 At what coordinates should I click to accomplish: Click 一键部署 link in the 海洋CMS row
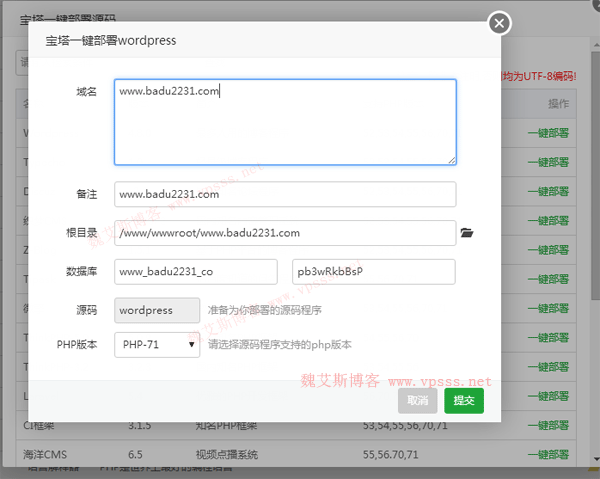pos(547,455)
